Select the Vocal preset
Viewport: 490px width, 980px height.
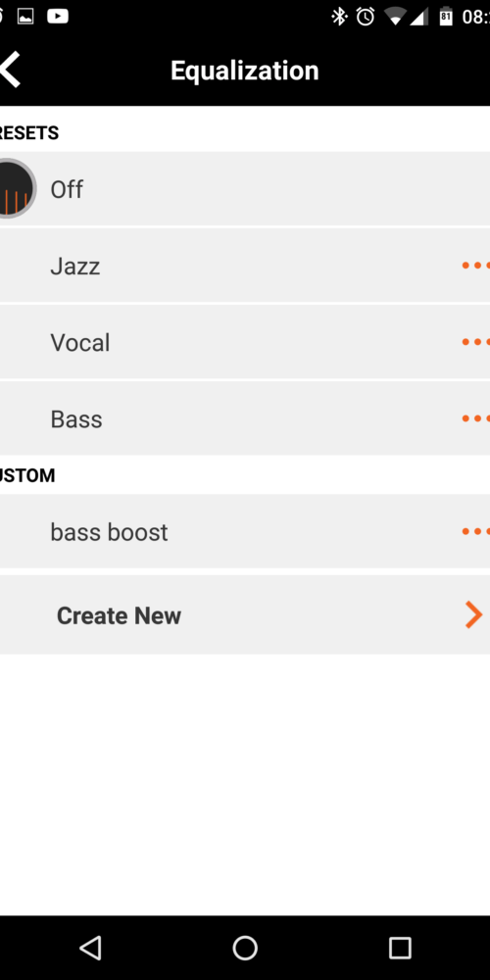(x=245, y=342)
